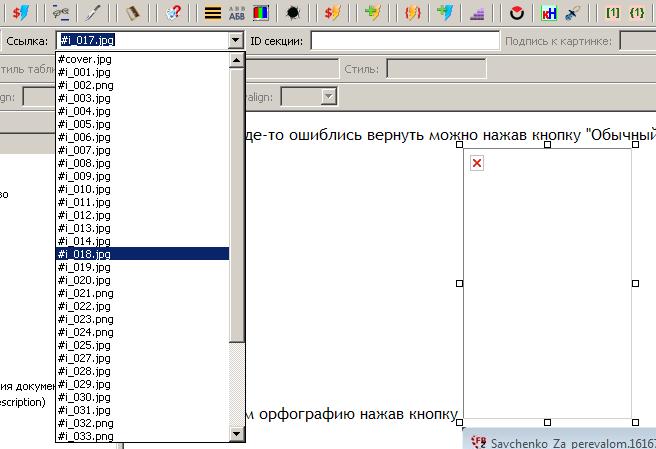Collapse the Ссылка dropdown using its arrow
Image resolution: width=656 pixels, height=449 pixels.
click(x=235, y=41)
